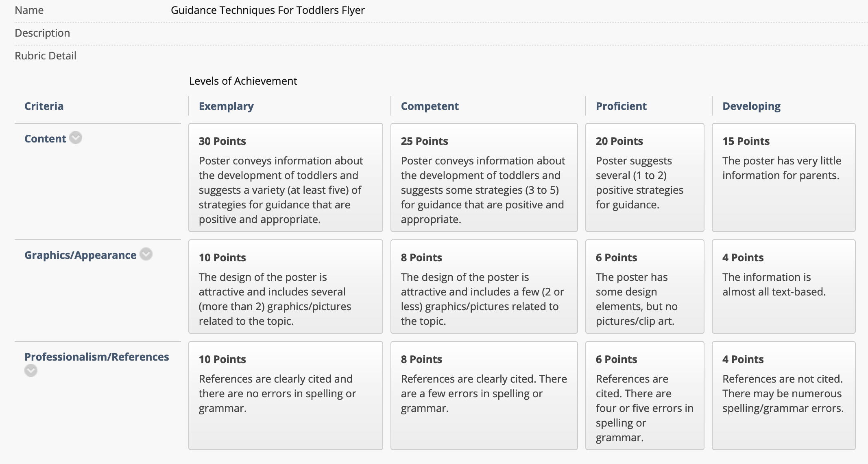Click the Content criterion link
The image size is (868, 464).
pos(45,139)
